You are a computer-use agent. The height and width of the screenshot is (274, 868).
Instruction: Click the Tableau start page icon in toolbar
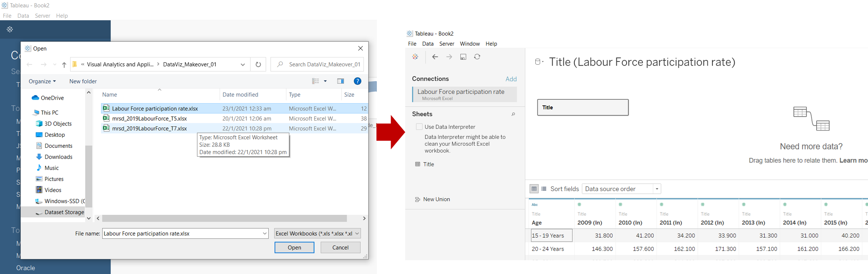tap(415, 57)
